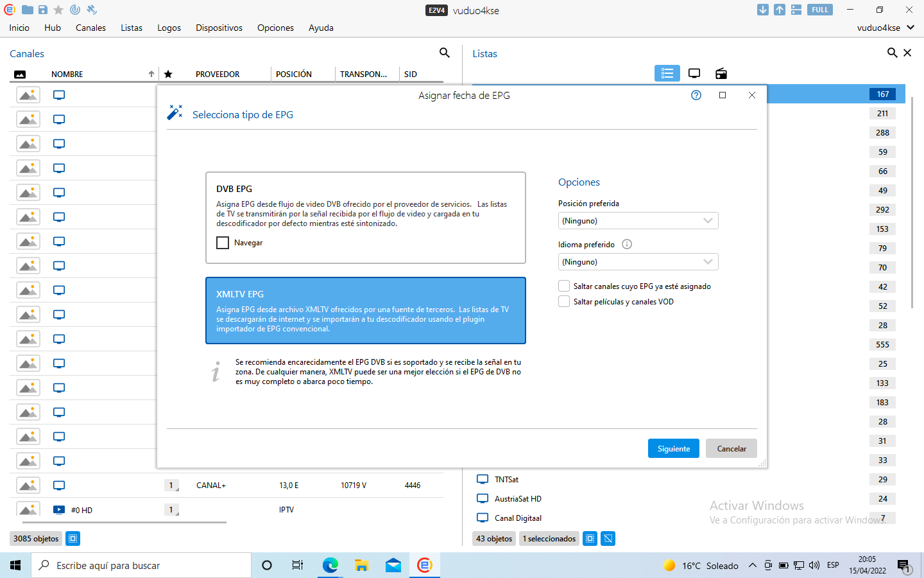Screen dimensions: 924x578
Task: Check Saltar canales cuyo EPG ya esté asignado
Action: point(564,286)
